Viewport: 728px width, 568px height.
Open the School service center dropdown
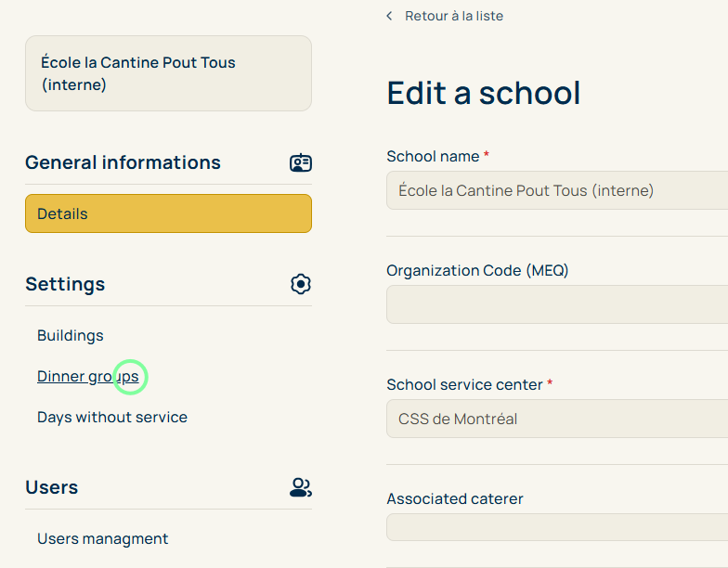[557, 419]
